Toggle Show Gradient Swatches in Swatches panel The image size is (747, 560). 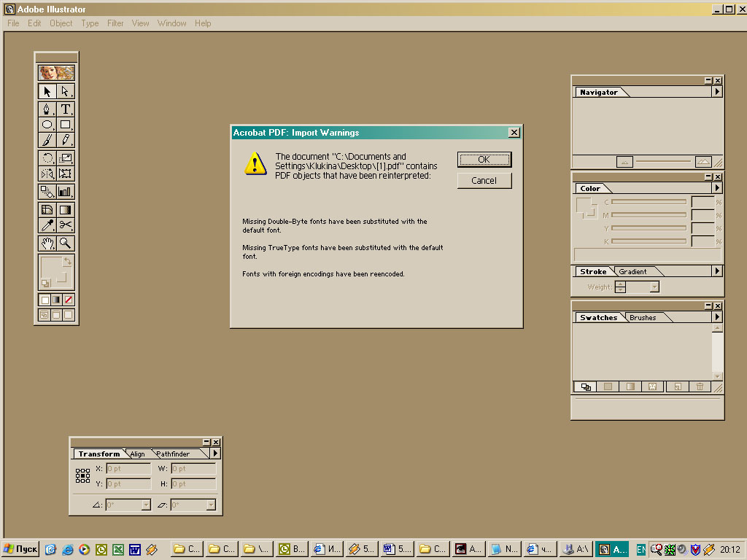(x=630, y=386)
